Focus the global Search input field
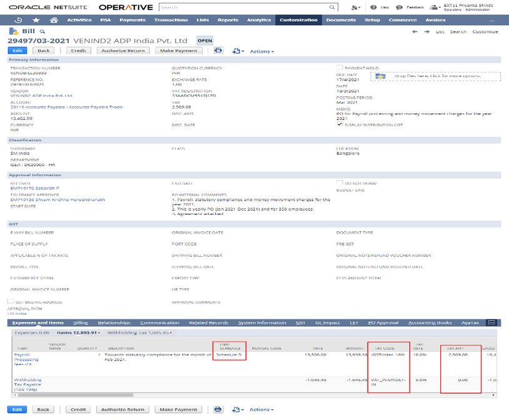Image resolution: width=509 pixels, height=420 pixels. click(x=244, y=7)
